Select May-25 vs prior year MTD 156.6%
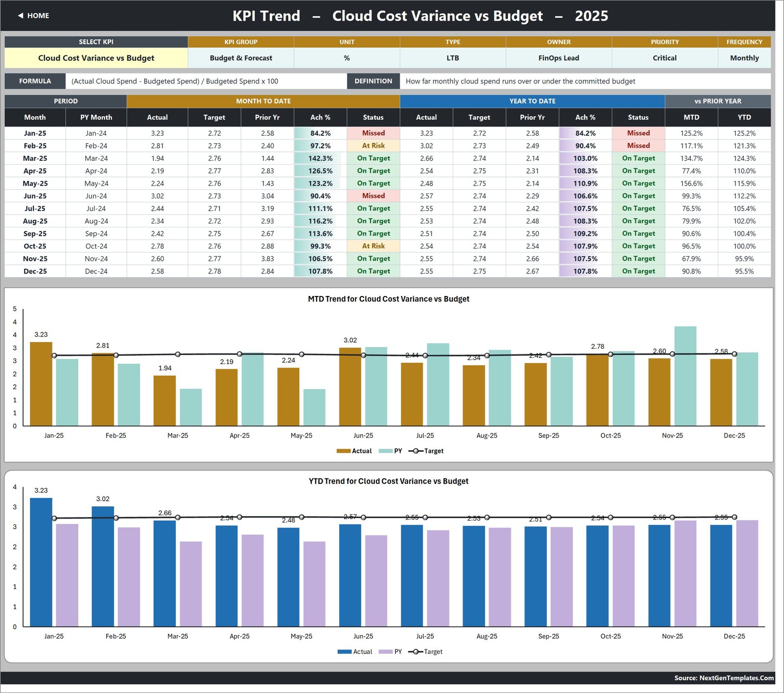 691,183
